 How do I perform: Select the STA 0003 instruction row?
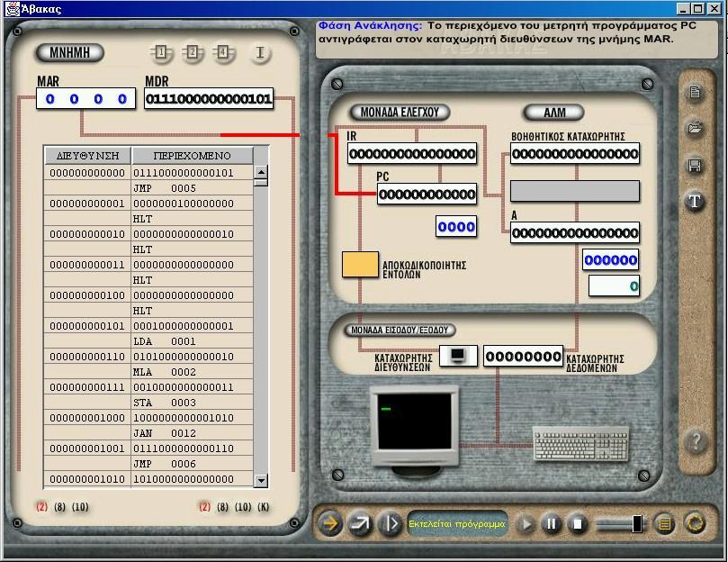click(148, 403)
